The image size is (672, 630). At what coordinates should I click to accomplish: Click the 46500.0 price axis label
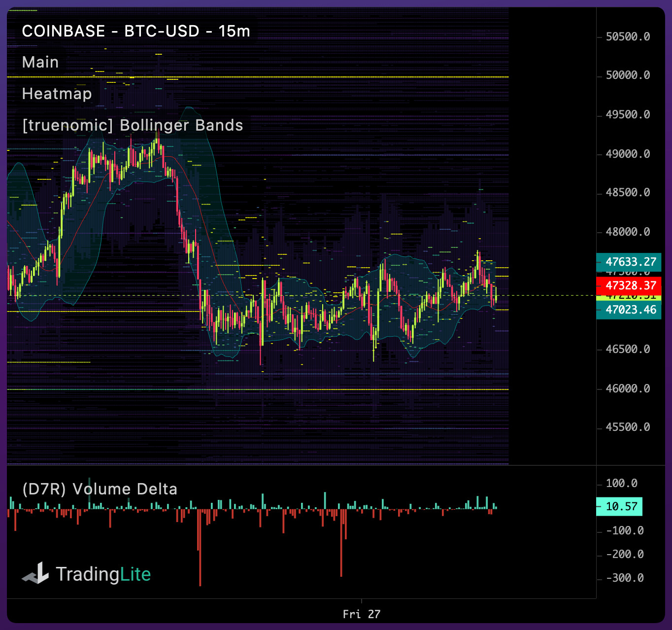click(x=628, y=349)
